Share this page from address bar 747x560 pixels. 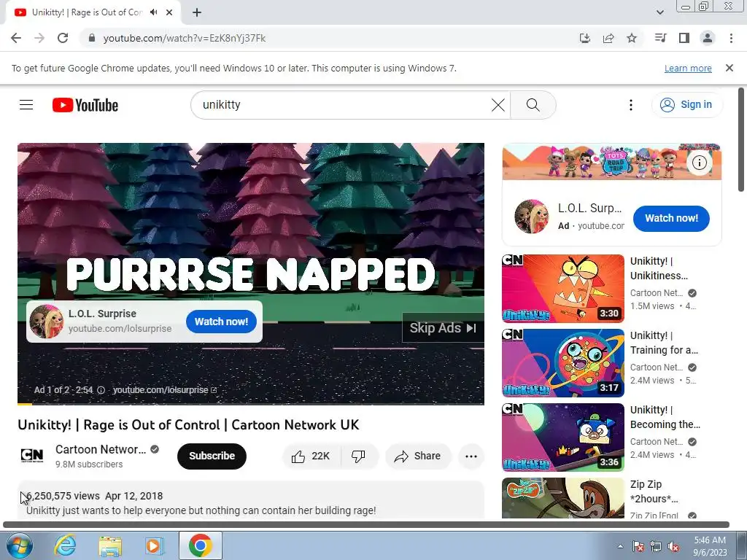pyautogui.click(x=608, y=38)
